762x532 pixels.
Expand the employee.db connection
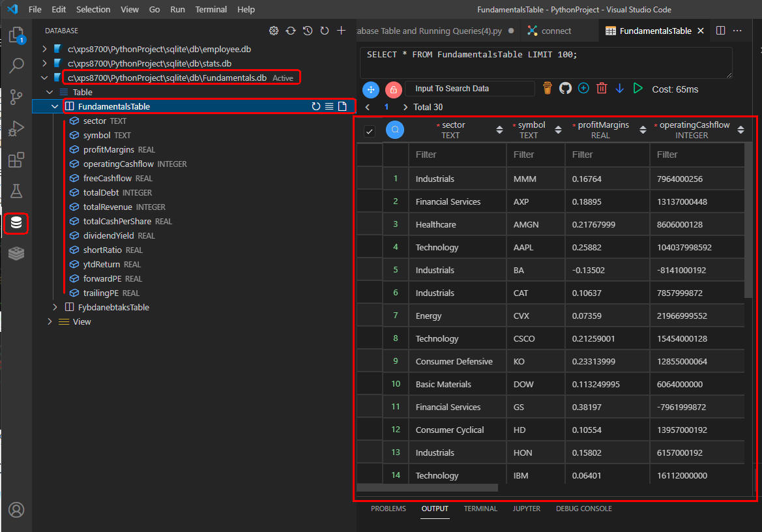(45, 49)
